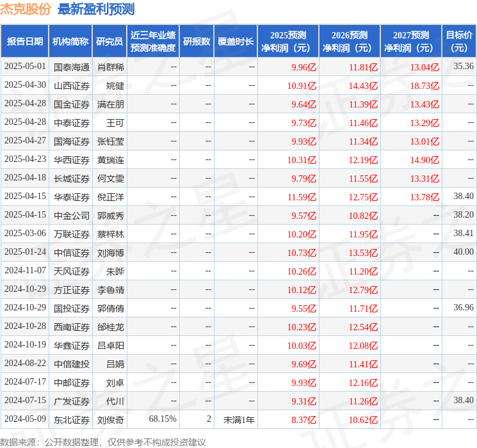Click analyst name 满在朋
The image size is (477, 448).
coord(111,104)
